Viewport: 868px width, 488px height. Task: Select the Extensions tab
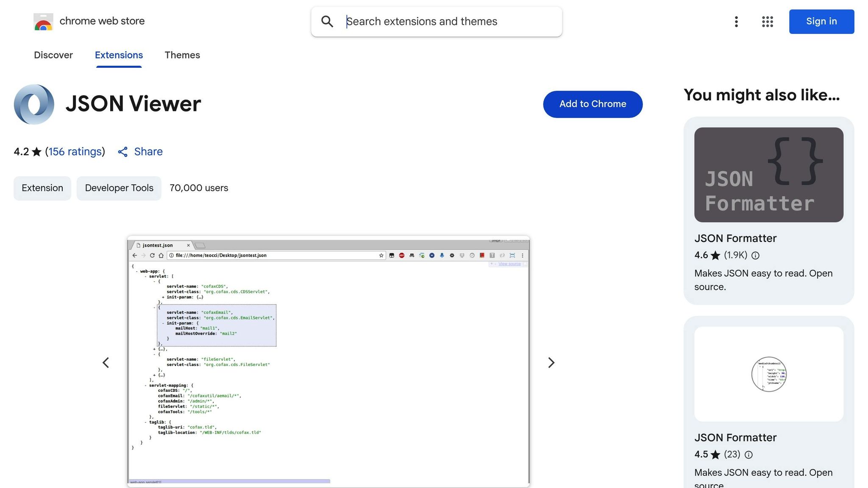119,55
